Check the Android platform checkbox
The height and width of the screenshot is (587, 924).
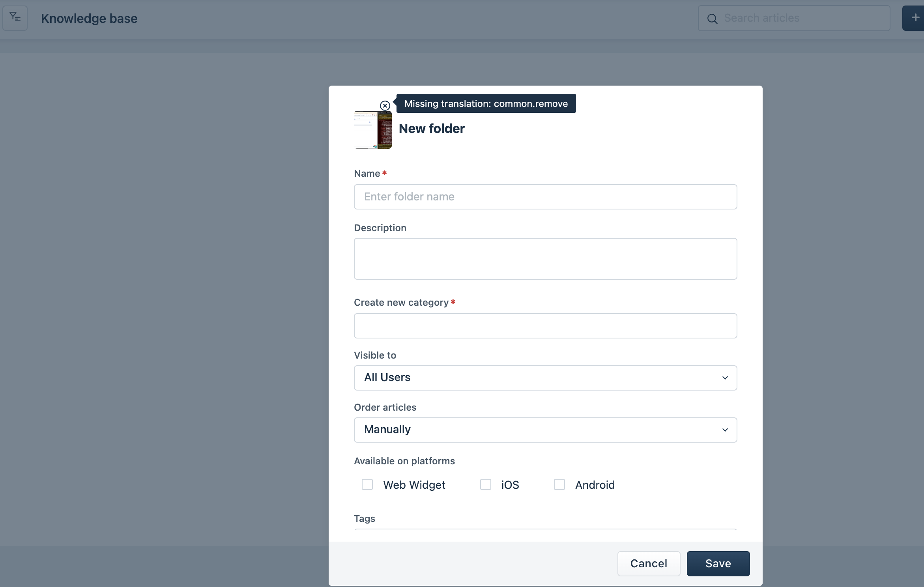559,484
